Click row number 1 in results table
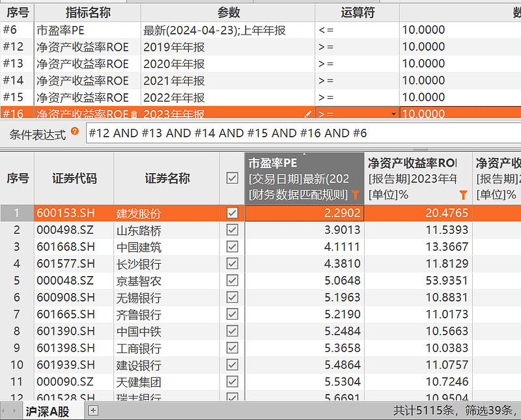521x420 pixels. point(17,213)
